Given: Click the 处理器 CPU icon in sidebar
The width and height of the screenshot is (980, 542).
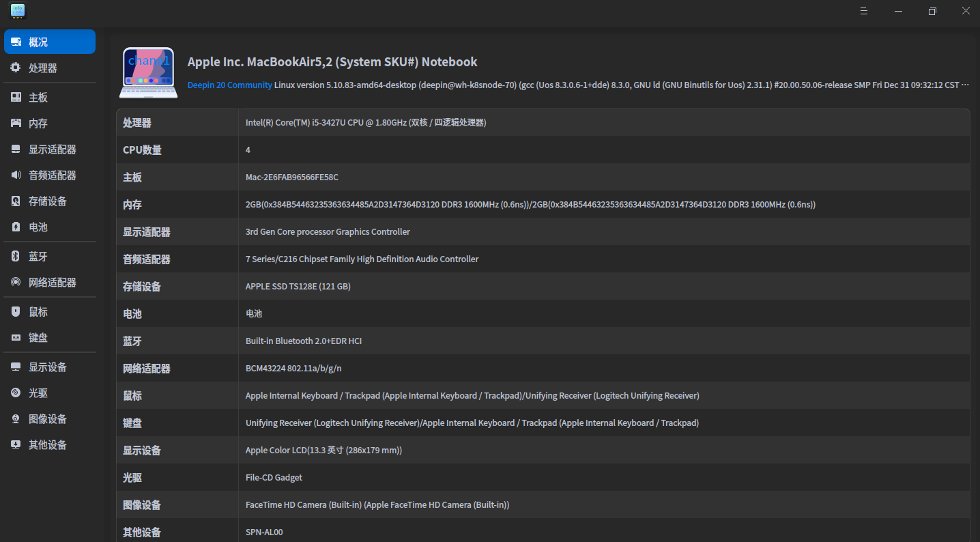Looking at the screenshot, I should tap(16, 68).
